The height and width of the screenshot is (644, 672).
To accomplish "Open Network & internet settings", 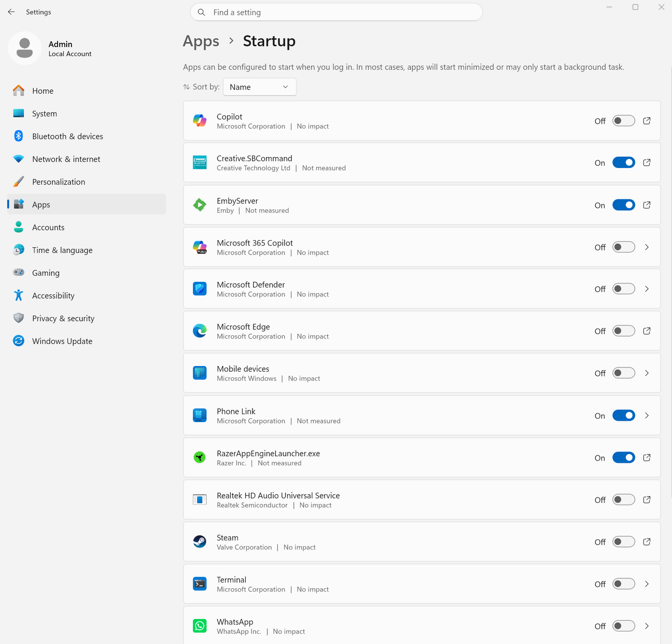I will (86, 159).
